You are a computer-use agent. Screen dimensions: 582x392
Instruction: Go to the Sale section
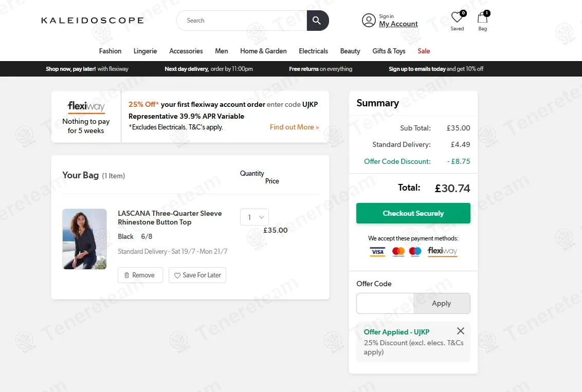[424, 51]
